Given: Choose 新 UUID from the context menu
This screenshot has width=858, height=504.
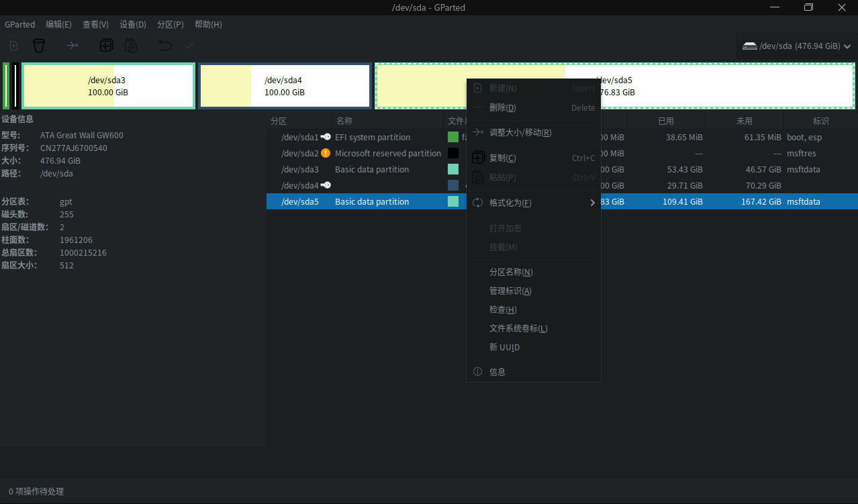Looking at the screenshot, I should 534,347.
